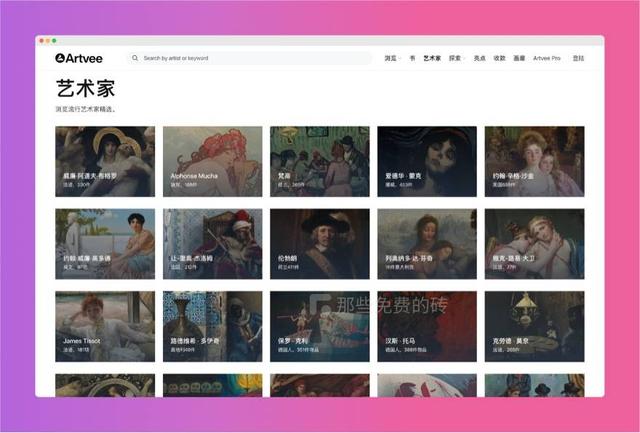
Task: Click the green maximize window button
Action: pos(54,41)
